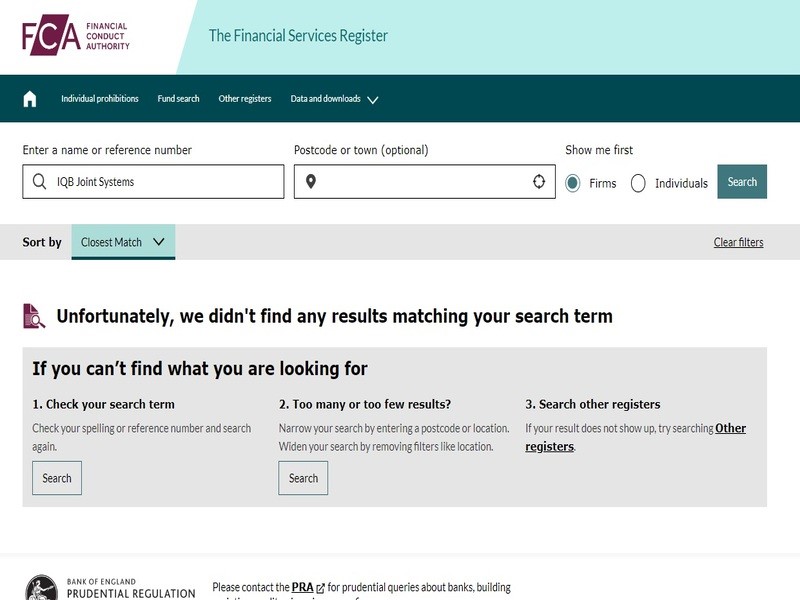Open Fund search menu item
Screen dimensions: 800x600
(178, 99)
